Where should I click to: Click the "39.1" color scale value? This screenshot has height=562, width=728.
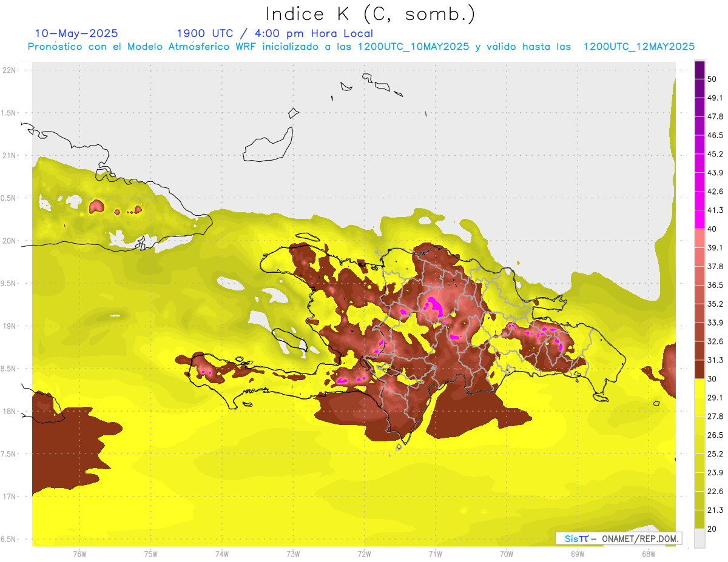(715, 247)
